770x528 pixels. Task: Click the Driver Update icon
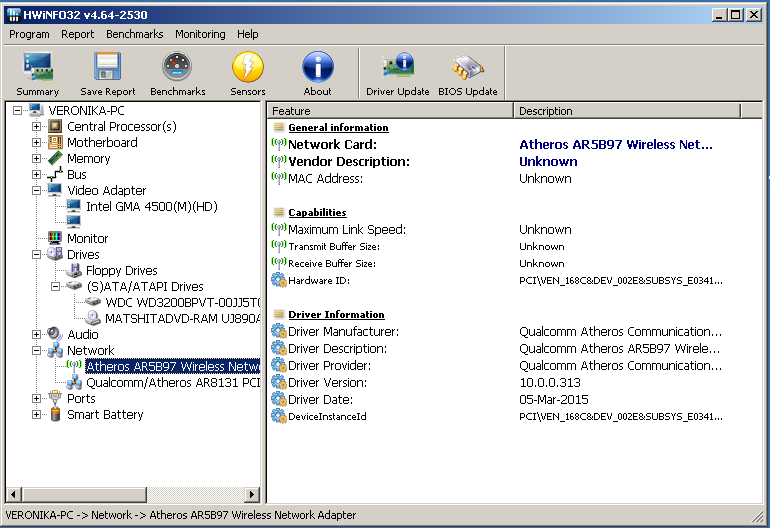[398, 67]
